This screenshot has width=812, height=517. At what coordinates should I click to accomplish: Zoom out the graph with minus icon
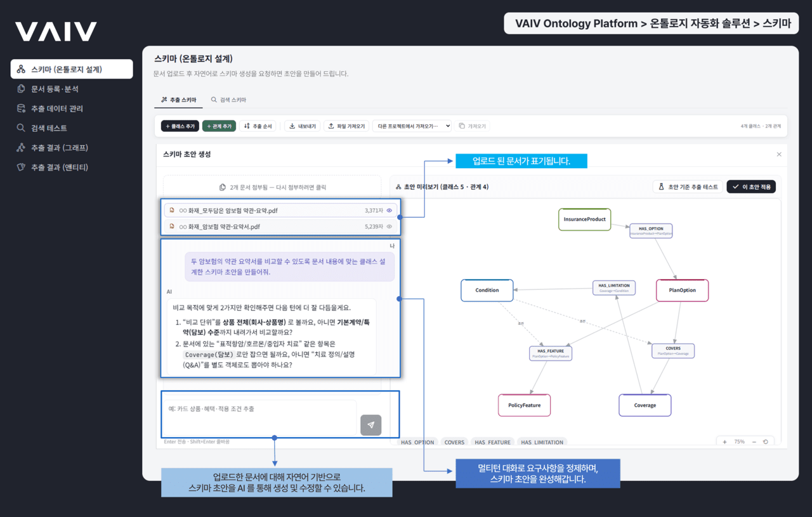tap(754, 442)
